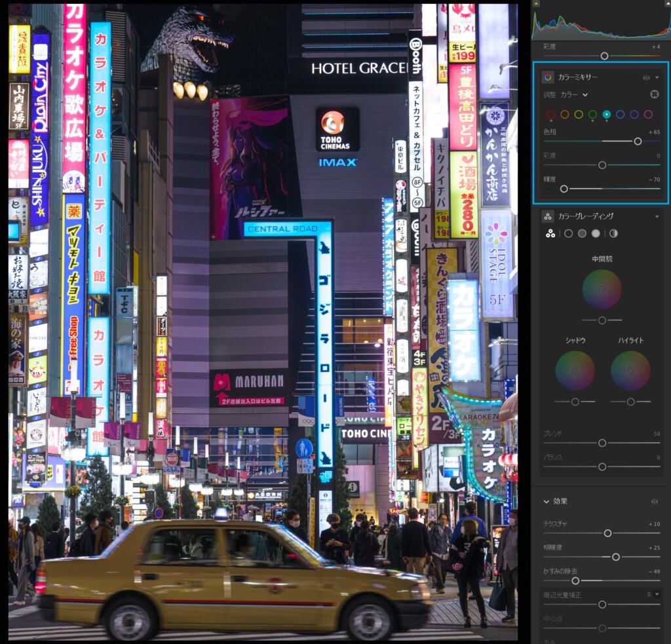The height and width of the screenshot is (644, 671).
Task: Open the 調整 カラー adjustment dropdown
Action: click(x=574, y=94)
